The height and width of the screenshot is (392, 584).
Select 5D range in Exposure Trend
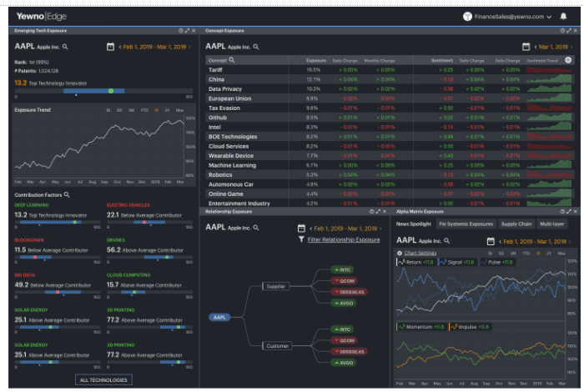(x=119, y=110)
